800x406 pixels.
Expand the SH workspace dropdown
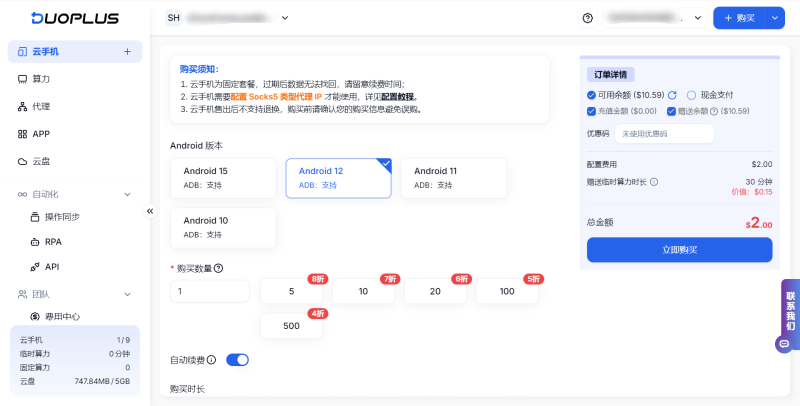point(285,18)
